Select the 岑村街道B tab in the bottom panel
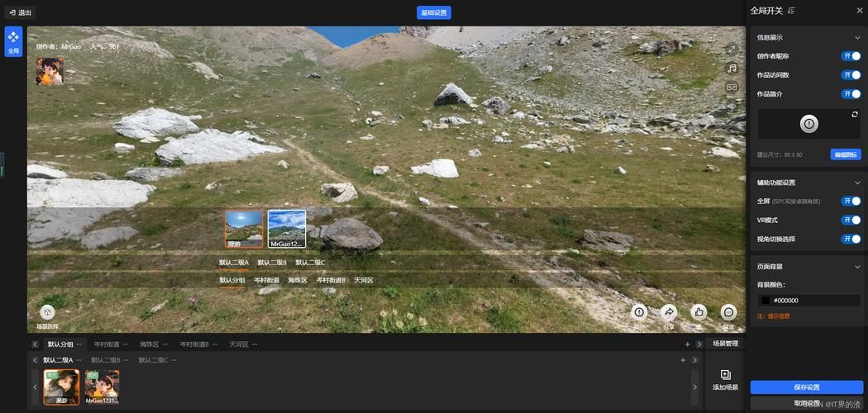This screenshot has width=868, height=413. (193, 344)
